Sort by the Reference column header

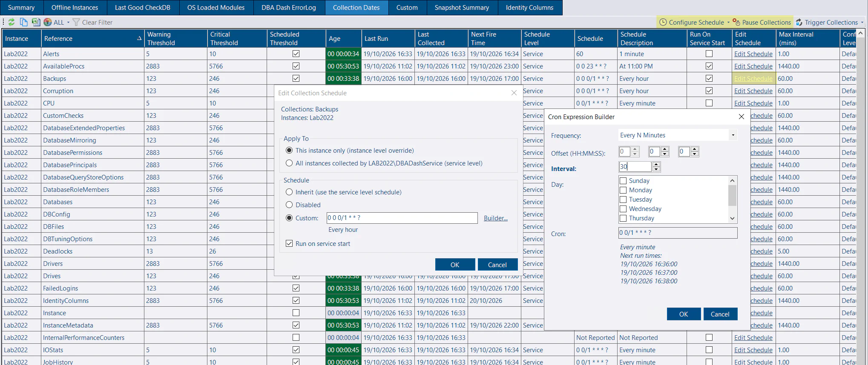(92, 38)
